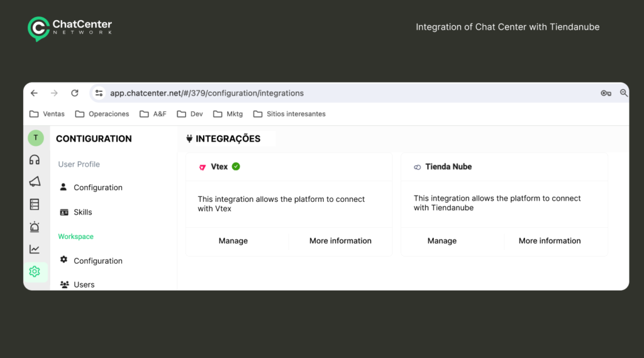Click the password key icon in address bar

(606, 93)
